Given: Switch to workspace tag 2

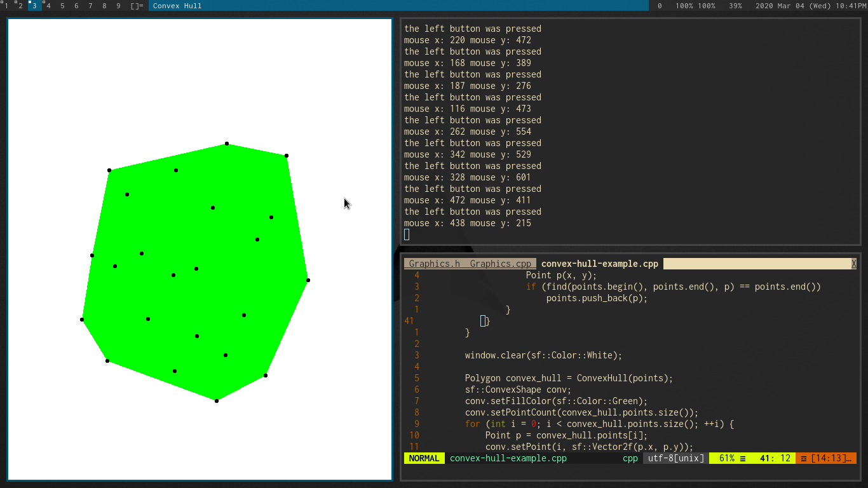Looking at the screenshot, I should pos(20,6).
